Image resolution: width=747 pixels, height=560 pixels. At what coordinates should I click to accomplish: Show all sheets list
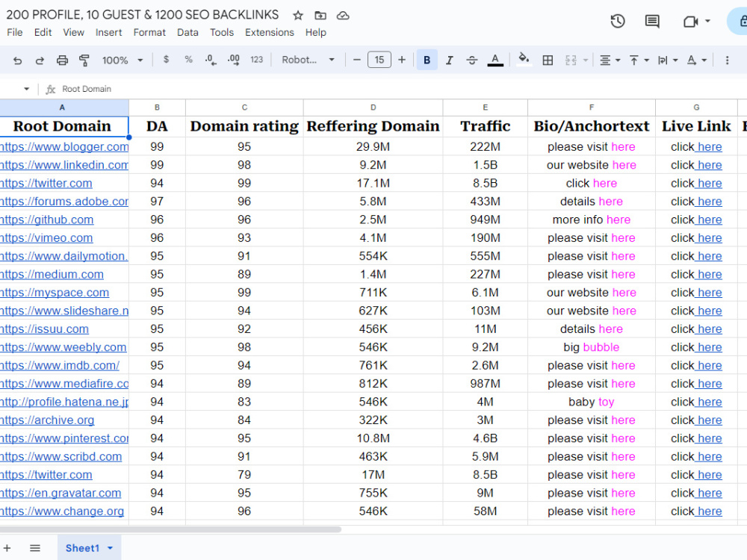pyautogui.click(x=35, y=548)
